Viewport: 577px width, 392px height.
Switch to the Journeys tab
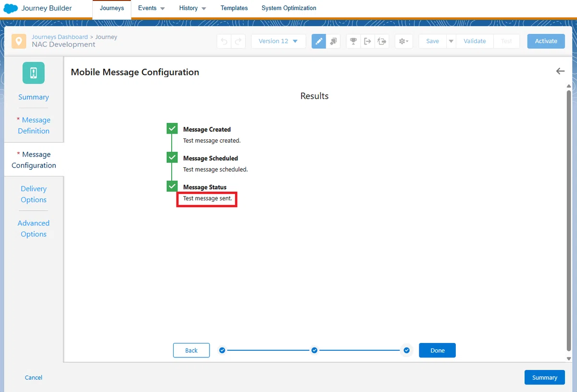pyautogui.click(x=112, y=8)
